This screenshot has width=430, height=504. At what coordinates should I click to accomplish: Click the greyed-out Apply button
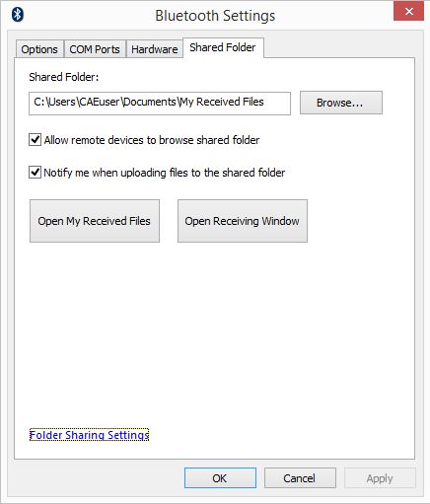coord(380,478)
